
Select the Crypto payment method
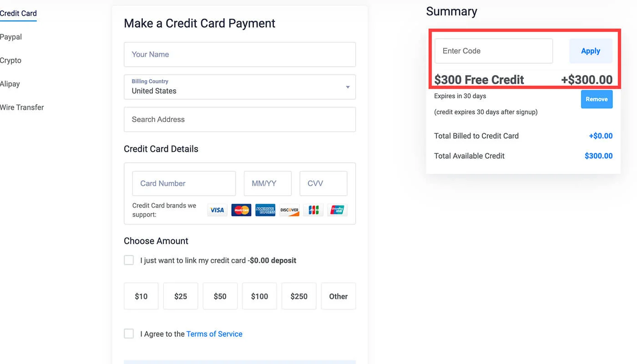pyautogui.click(x=10, y=61)
